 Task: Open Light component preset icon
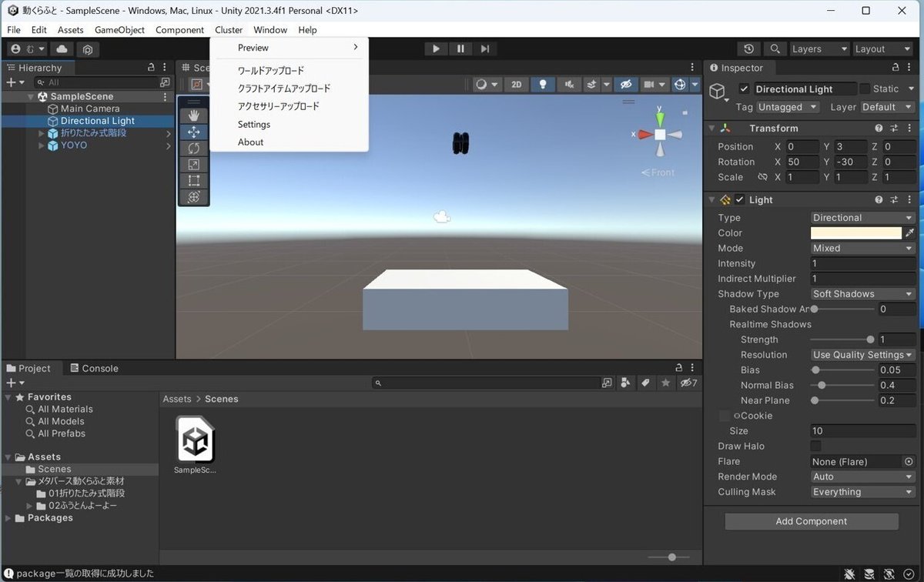[894, 199]
